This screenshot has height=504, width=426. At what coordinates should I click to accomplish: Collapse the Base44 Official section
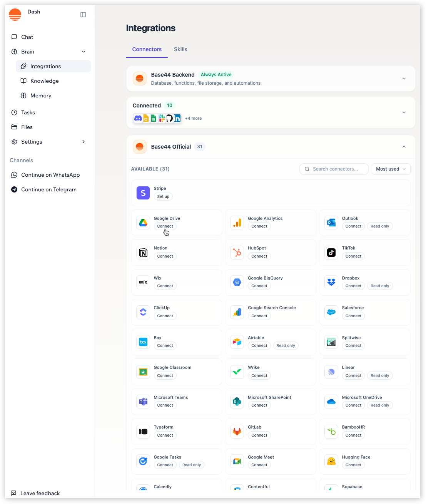tap(404, 147)
